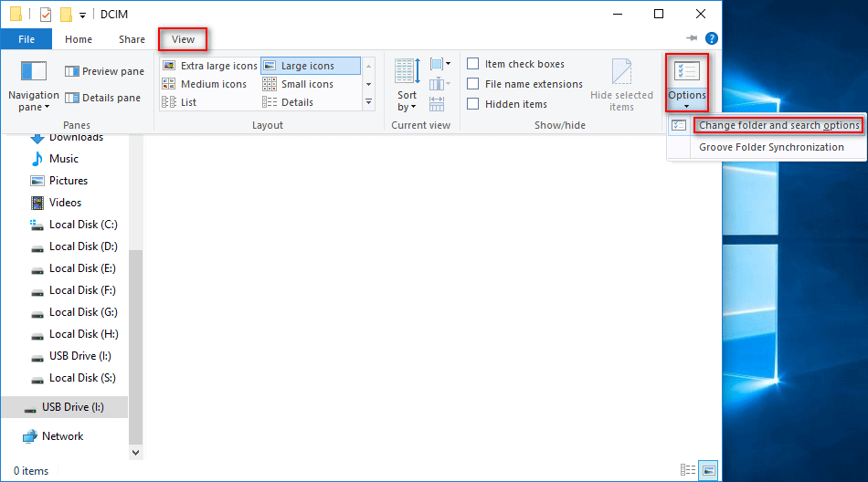The image size is (868, 482).
Task: Click the Options ribbon icon
Action: tap(686, 72)
